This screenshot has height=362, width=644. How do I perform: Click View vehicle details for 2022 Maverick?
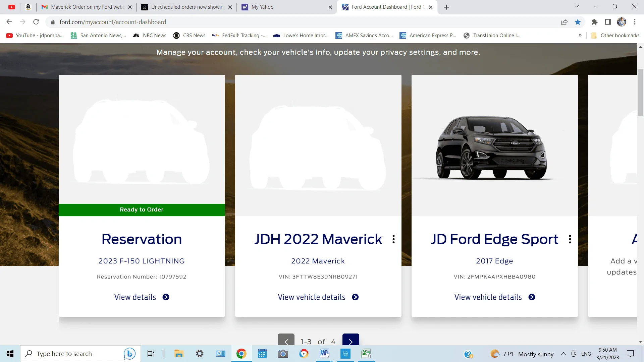pyautogui.click(x=318, y=297)
